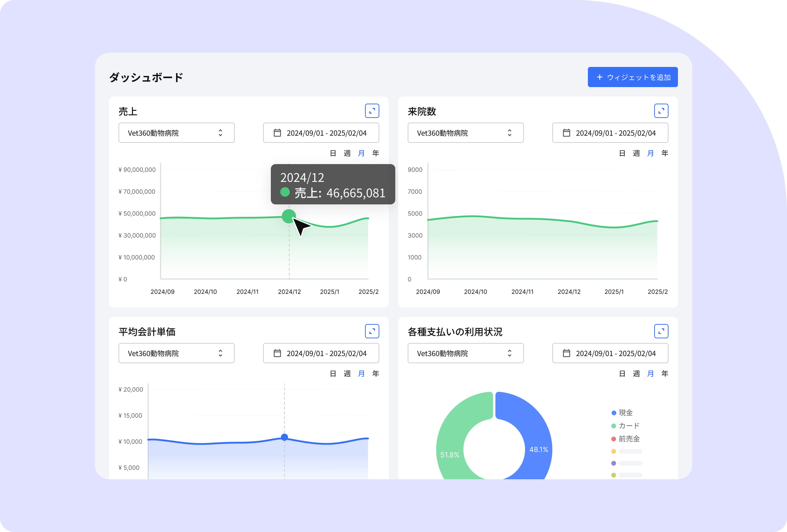Click the blue data point on 平均会計単価 chart
The height and width of the screenshot is (532, 787).
click(284, 437)
